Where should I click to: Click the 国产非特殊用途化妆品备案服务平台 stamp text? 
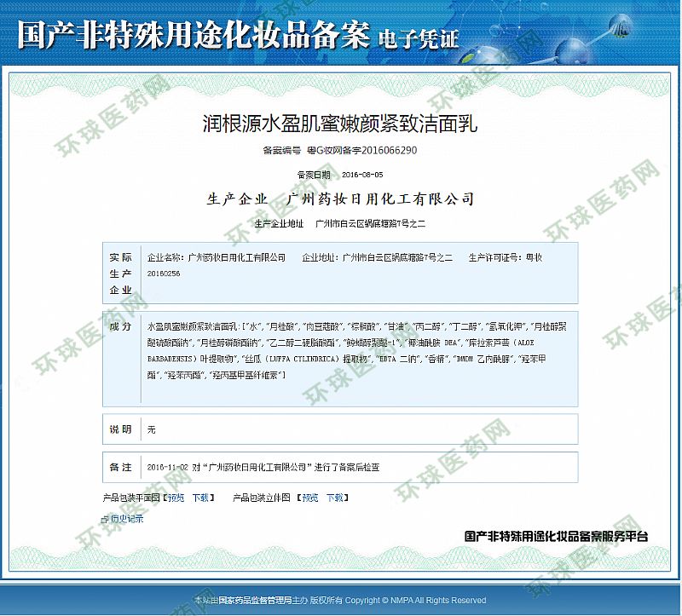[x=556, y=537]
